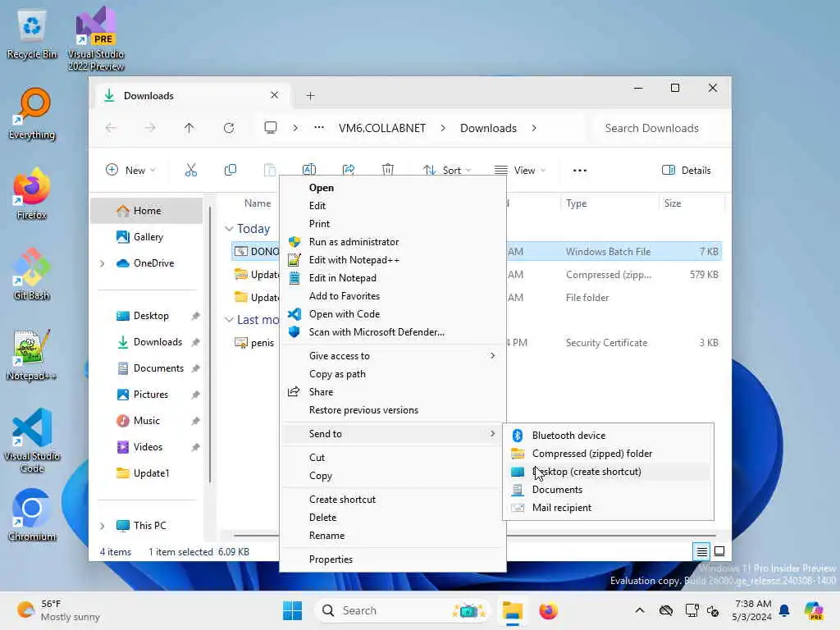Image resolution: width=840 pixels, height=630 pixels.
Task: Click the Share icon in toolbar
Action: tap(348, 170)
